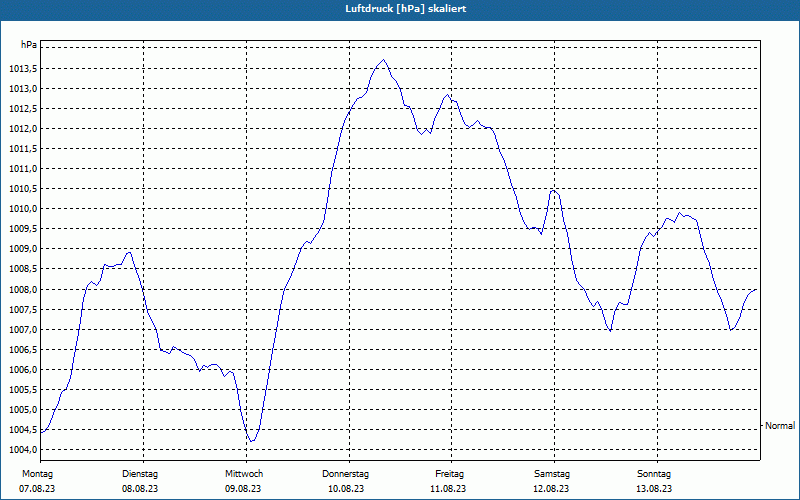This screenshot has height=500, width=800.
Task: Click the lowest pressure dip near Mittwoch
Action: (x=251, y=441)
